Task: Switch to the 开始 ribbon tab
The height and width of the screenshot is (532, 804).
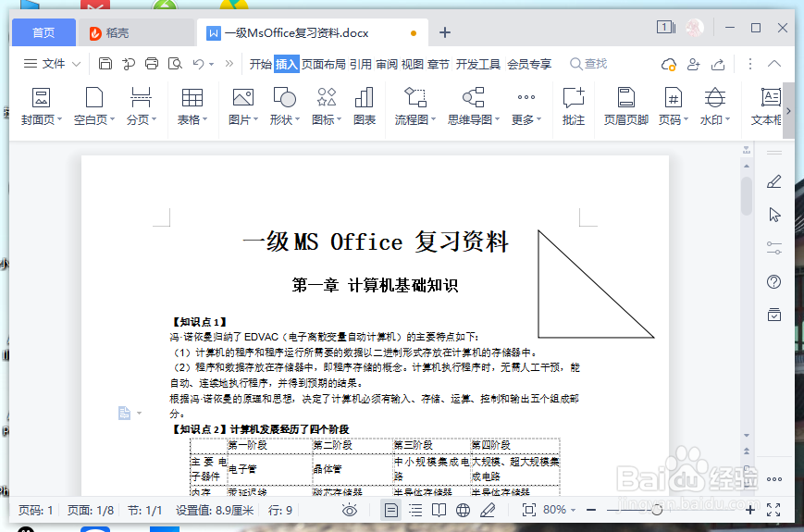Action: (x=261, y=64)
